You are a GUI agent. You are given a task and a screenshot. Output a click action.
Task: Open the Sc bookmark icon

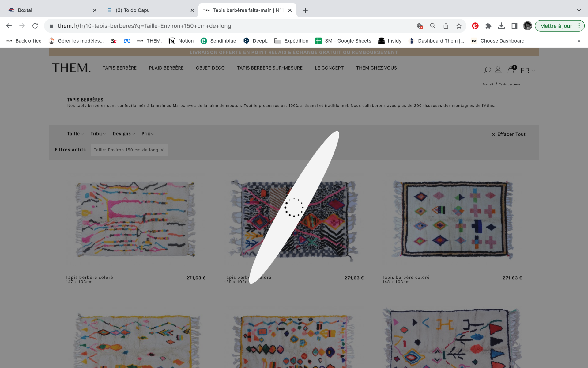(x=114, y=41)
